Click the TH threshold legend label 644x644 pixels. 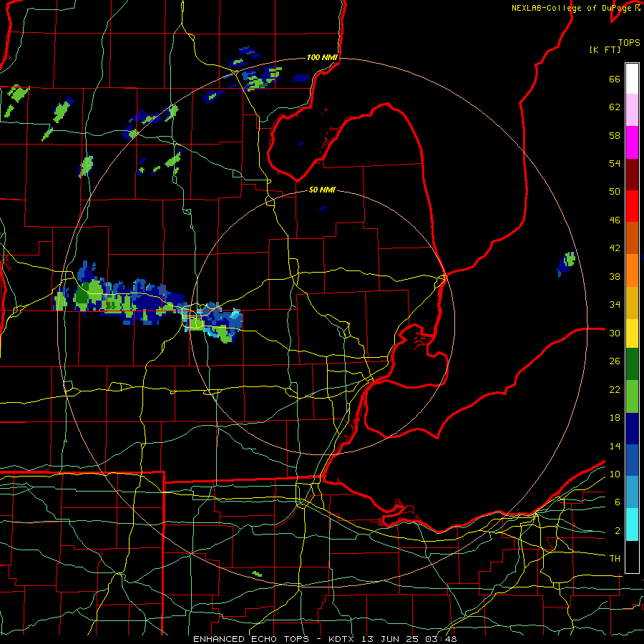(x=615, y=559)
